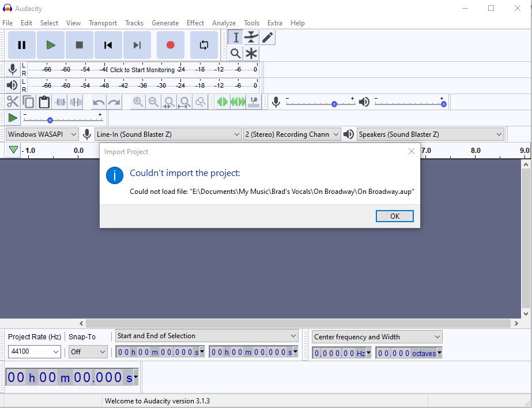Click the Silence audio selection icon
The height and width of the screenshot is (408, 532).
[76, 102]
